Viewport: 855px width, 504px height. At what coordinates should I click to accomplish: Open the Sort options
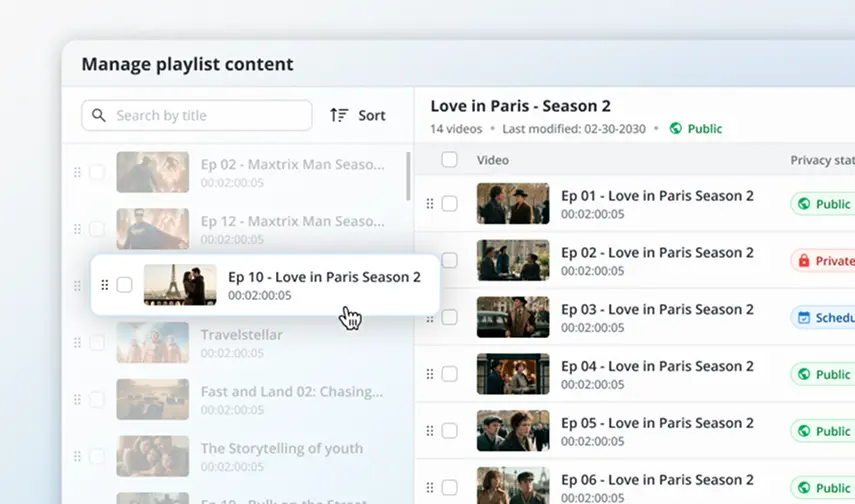pos(358,115)
